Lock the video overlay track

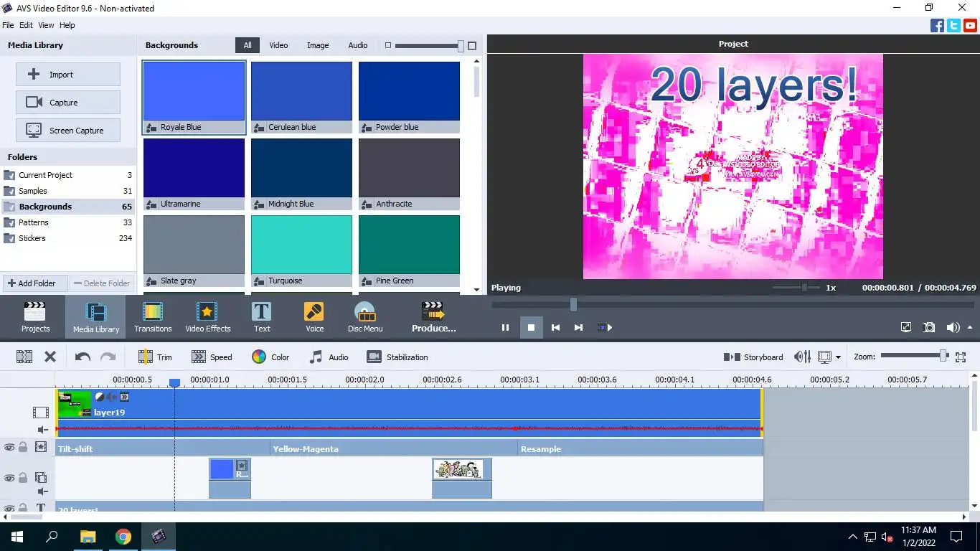[x=23, y=478]
